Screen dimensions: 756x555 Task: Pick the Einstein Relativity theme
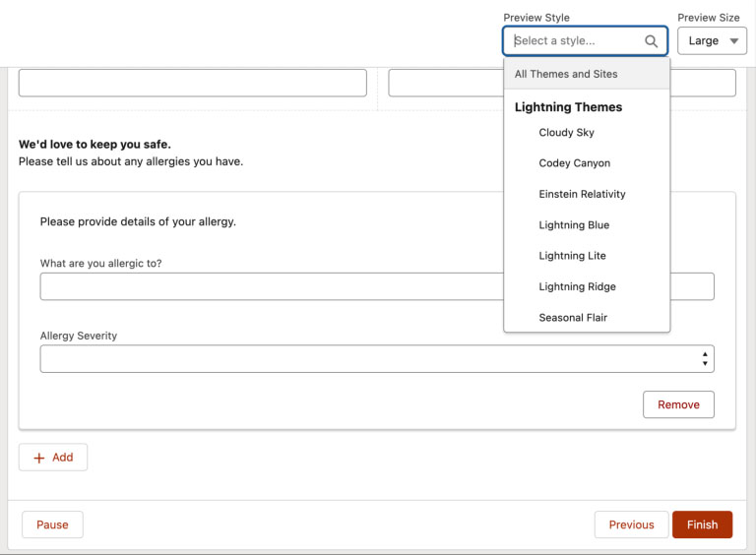583,194
